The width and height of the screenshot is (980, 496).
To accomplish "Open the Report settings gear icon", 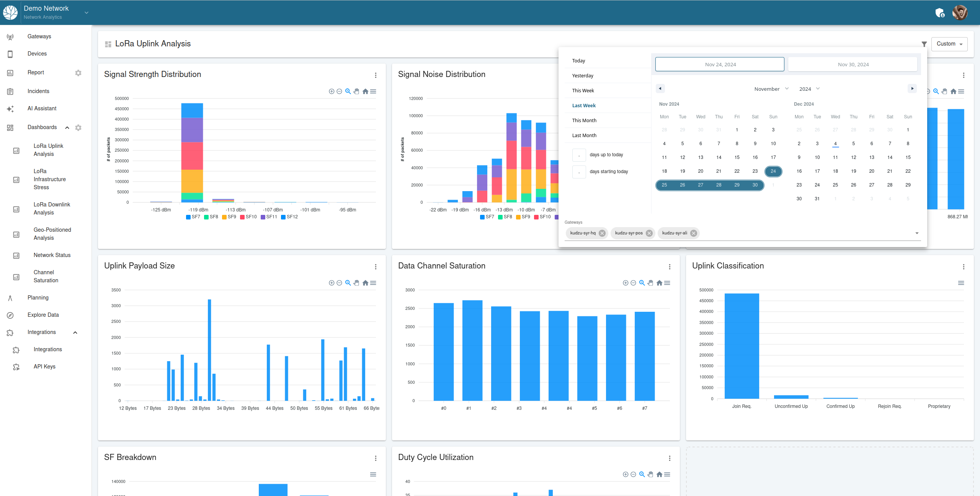I will (78, 73).
